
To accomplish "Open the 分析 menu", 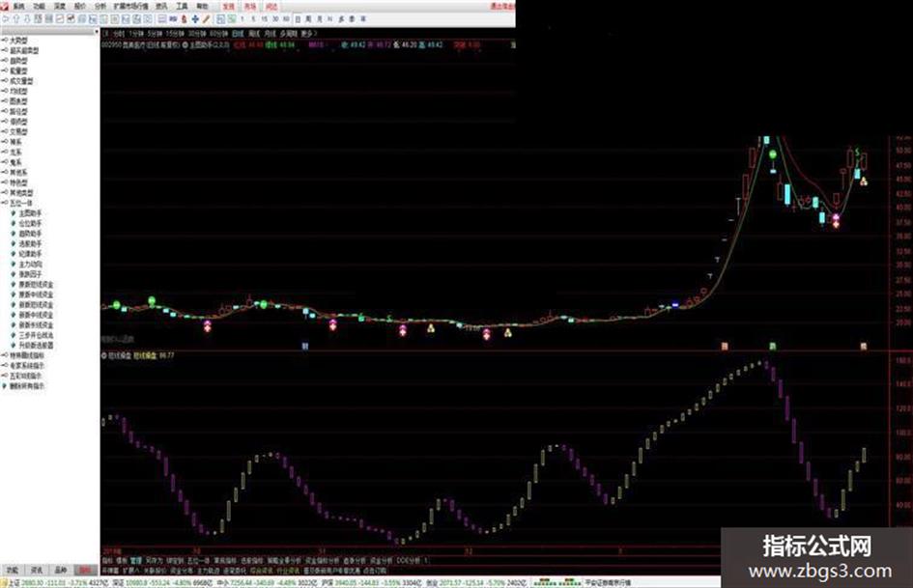I will tap(100, 7).
